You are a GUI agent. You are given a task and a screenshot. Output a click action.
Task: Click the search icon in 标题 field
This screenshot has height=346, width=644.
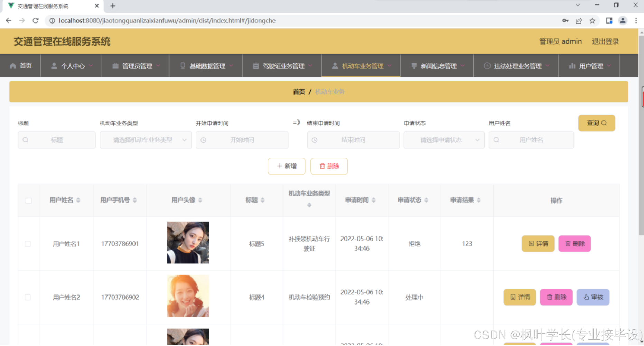(26, 140)
